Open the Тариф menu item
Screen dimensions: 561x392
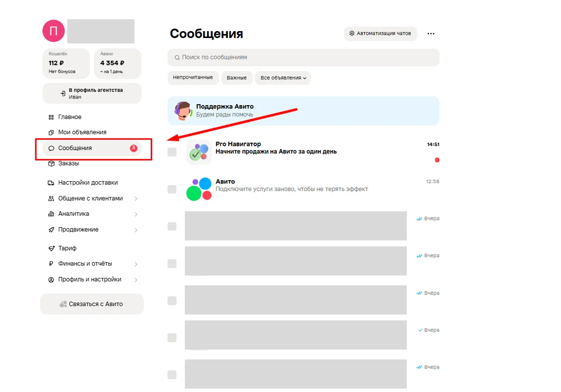coord(67,248)
